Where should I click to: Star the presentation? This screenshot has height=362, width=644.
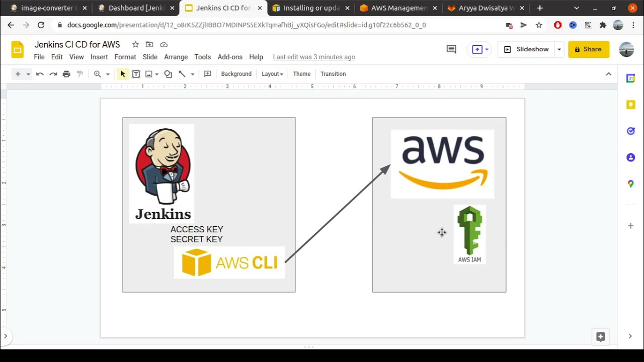[x=135, y=44]
